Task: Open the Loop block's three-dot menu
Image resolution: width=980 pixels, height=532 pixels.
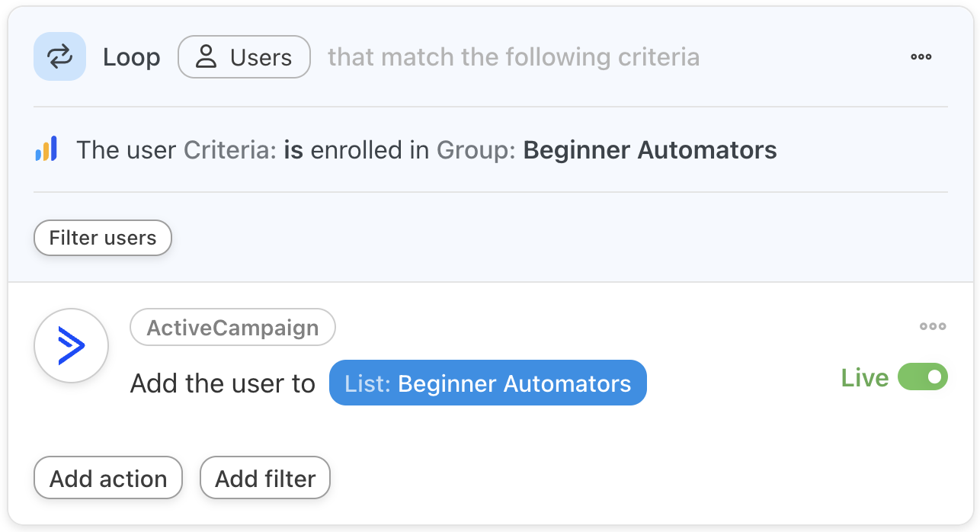Action: click(921, 57)
